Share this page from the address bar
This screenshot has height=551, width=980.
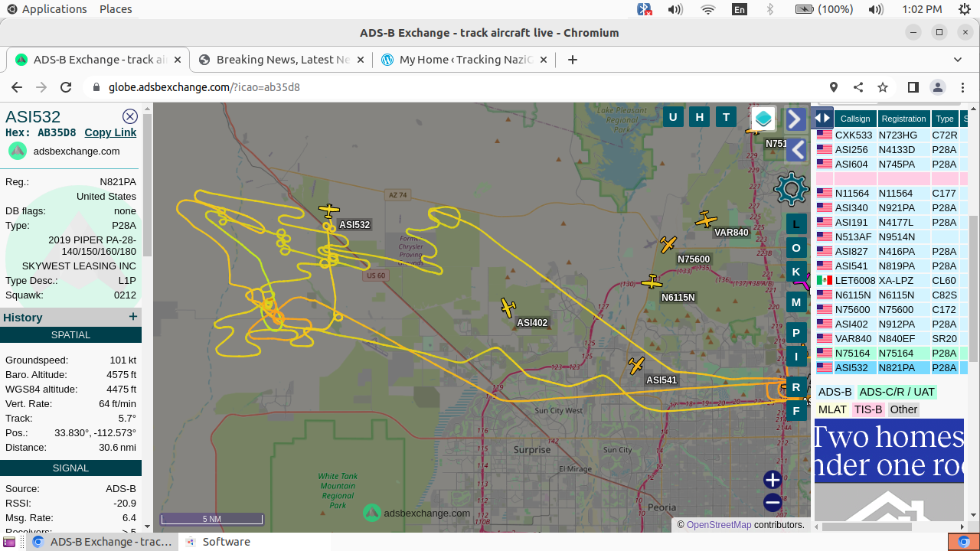tap(858, 87)
